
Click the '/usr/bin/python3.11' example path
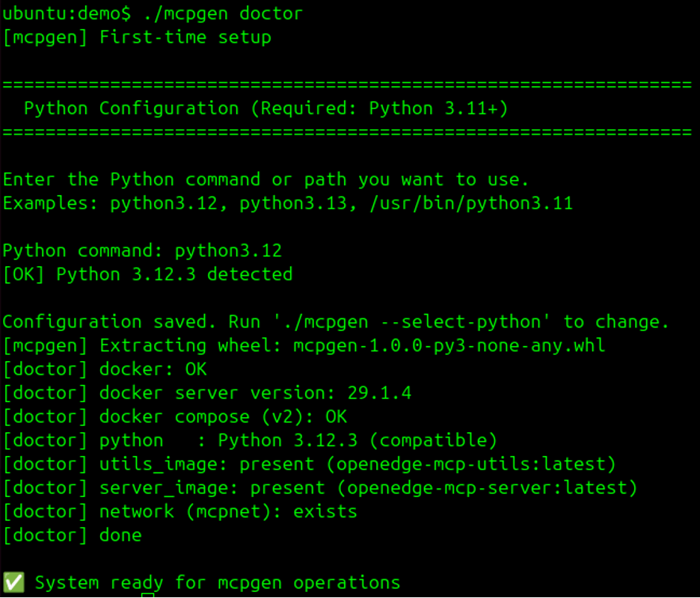point(471,203)
